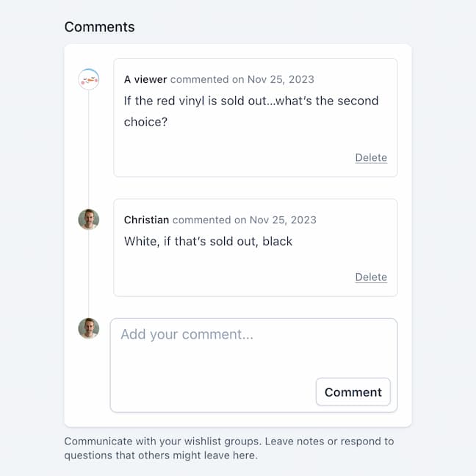
Task: Click the "choice?" word in the viewer's comment
Action: pos(145,122)
